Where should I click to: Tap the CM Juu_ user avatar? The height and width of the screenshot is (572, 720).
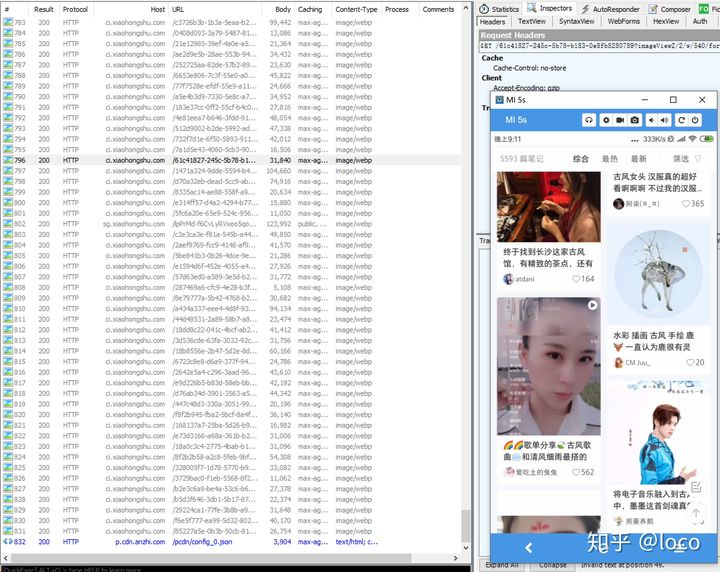click(x=619, y=363)
